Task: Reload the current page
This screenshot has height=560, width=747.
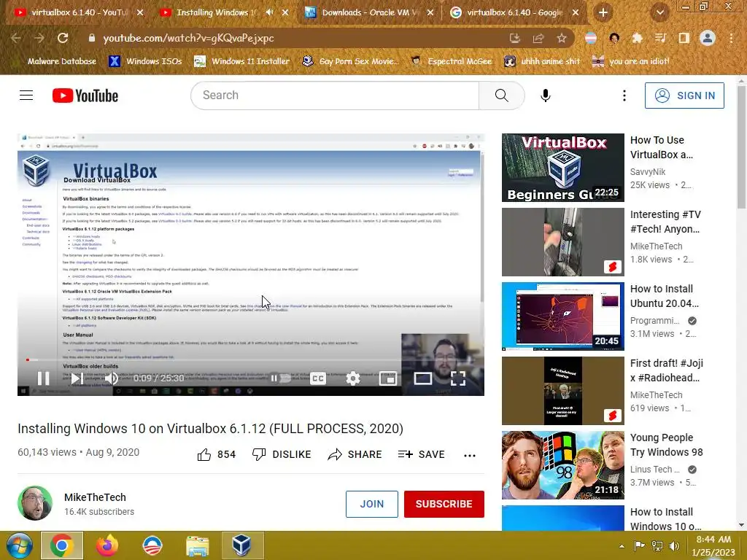Action: tap(63, 38)
